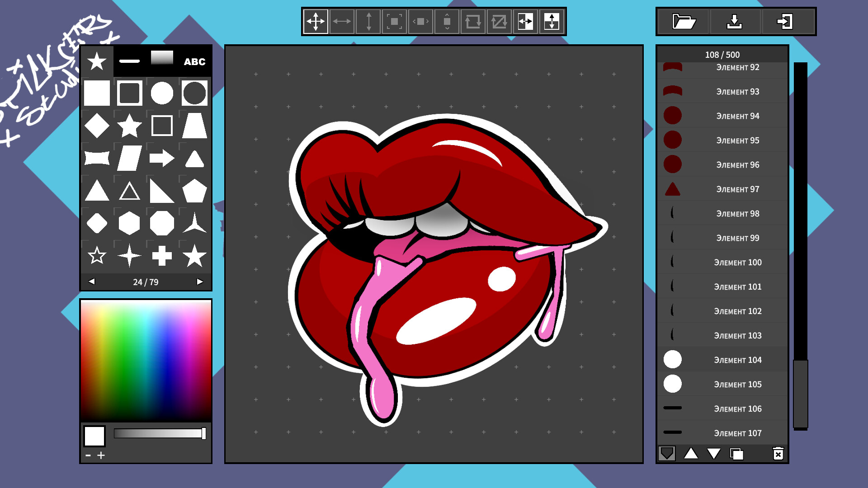Select the Rotate tool

tap(473, 21)
